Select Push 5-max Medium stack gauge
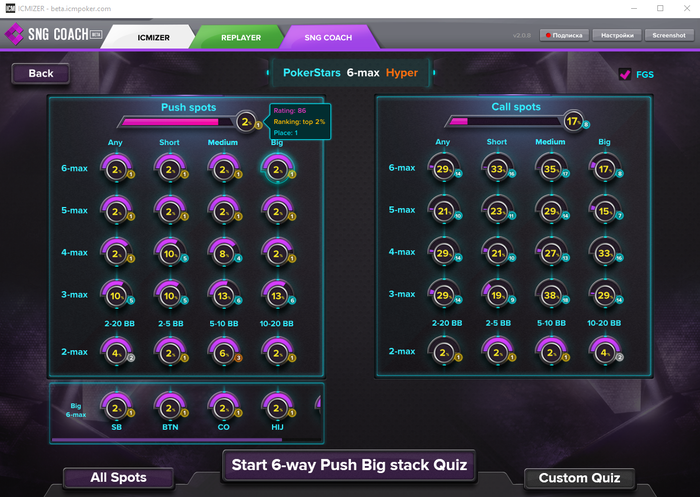The image size is (700, 497). pos(224,211)
